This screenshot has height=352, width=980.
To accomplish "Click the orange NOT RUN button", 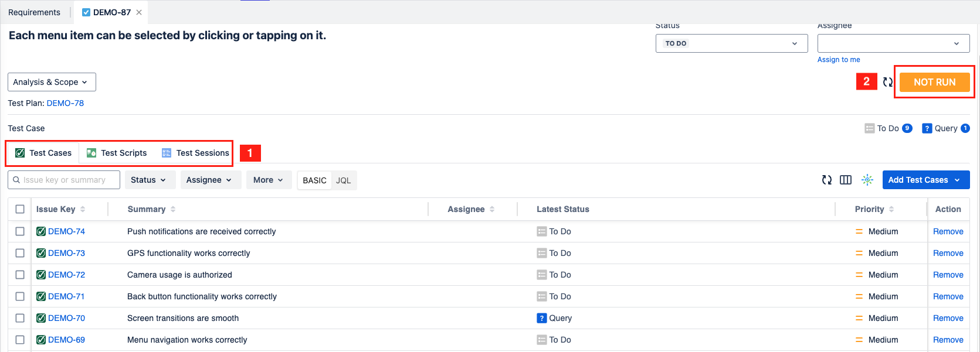I will pos(934,82).
